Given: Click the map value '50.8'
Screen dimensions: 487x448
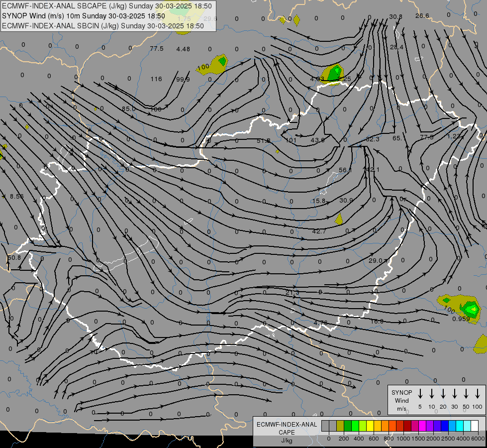Looking at the screenshot, I should pyautogui.click(x=14, y=257).
